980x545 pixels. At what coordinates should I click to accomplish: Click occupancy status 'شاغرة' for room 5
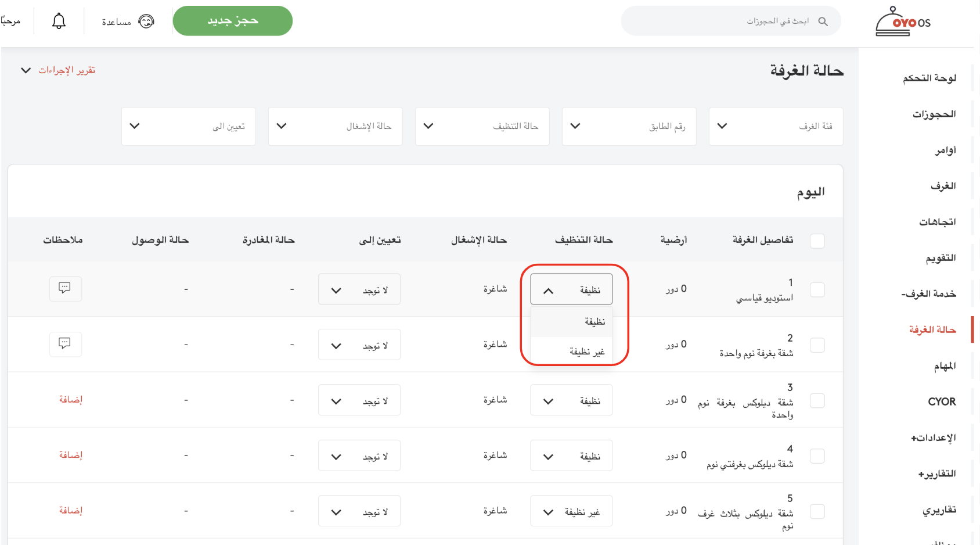[x=495, y=511]
